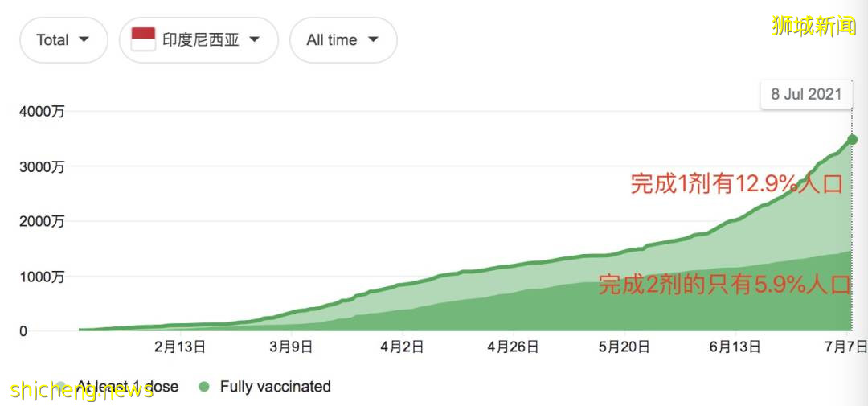Open the Total metric dropdown
Viewport: 868px width, 406px height.
pyautogui.click(x=63, y=40)
